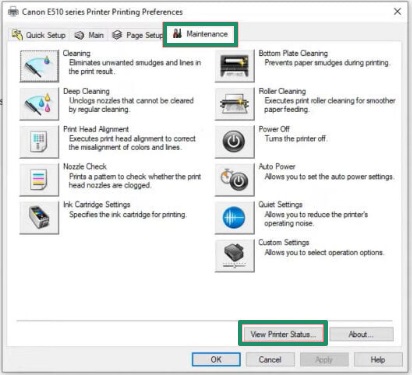Click the 'Roller Cleaning' label text
Screen dimensions: 412x375
282,91
